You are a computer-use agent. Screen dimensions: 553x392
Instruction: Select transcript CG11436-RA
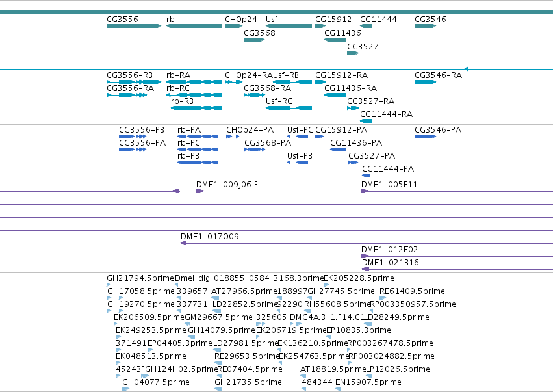(335, 96)
